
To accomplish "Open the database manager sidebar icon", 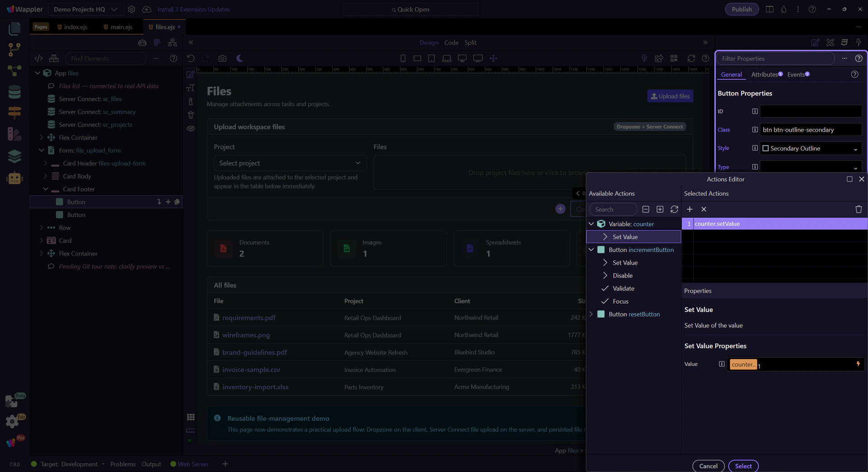I will coord(14,92).
